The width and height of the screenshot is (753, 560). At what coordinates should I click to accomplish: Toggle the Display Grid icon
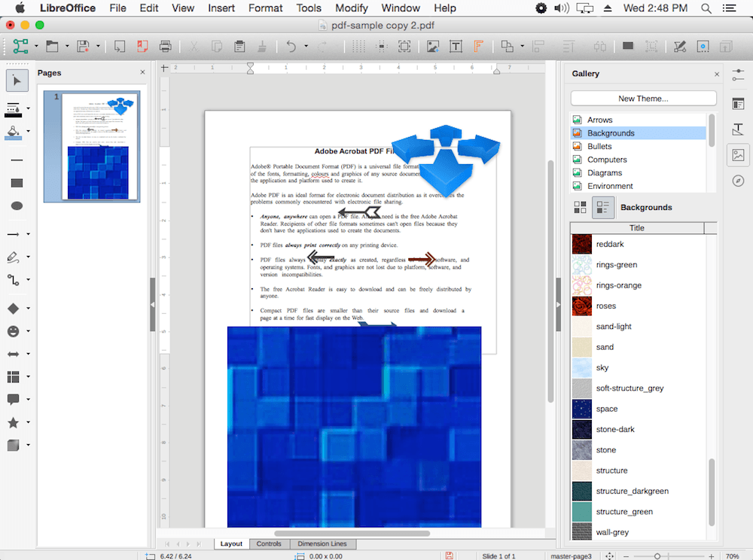coord(358,46)
